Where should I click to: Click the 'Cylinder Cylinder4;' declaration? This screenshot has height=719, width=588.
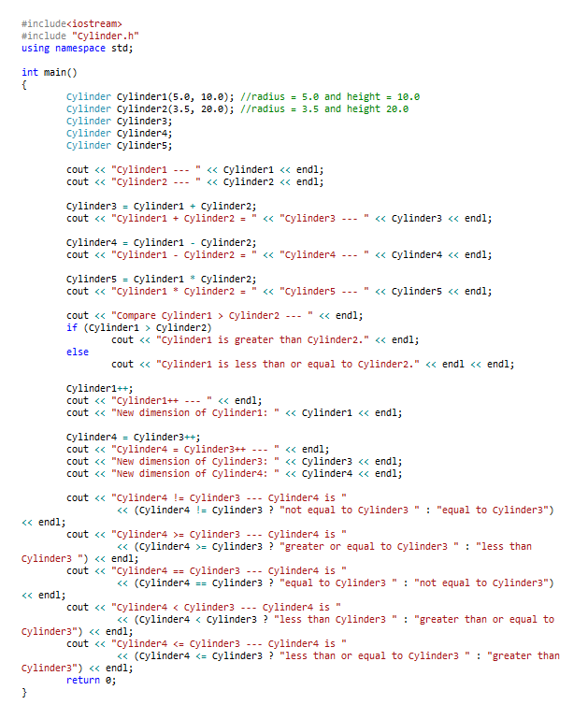119,134
